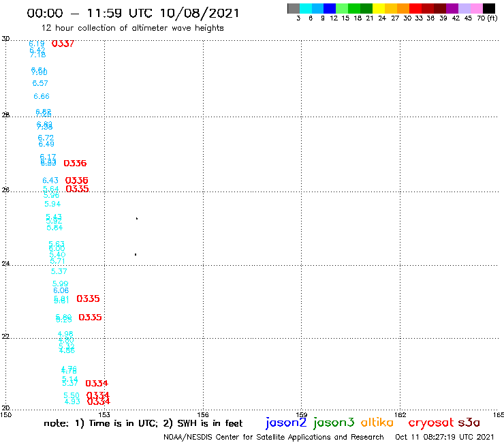The image size is (504, 443).
Task: Click the wave height value '6.49'
Action: pos(46,144)
